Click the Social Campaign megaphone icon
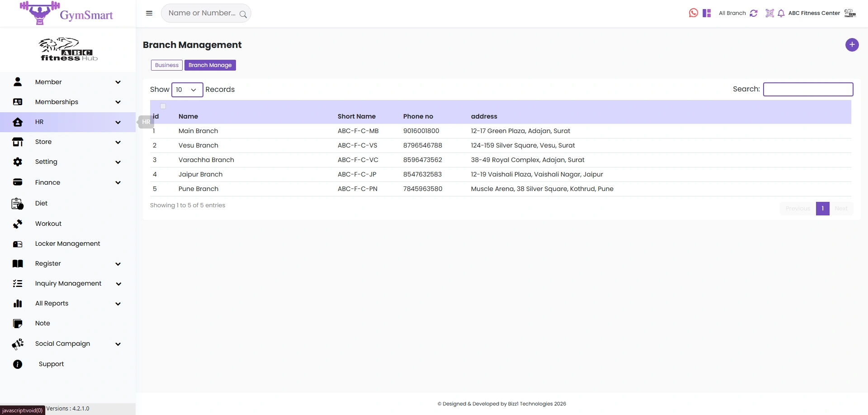Screen dimensions: 868x415 [x=18, y=344]
